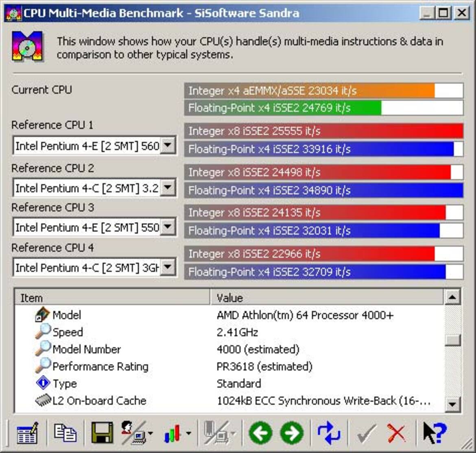Go forward with green right arrow

pos(292,433)
